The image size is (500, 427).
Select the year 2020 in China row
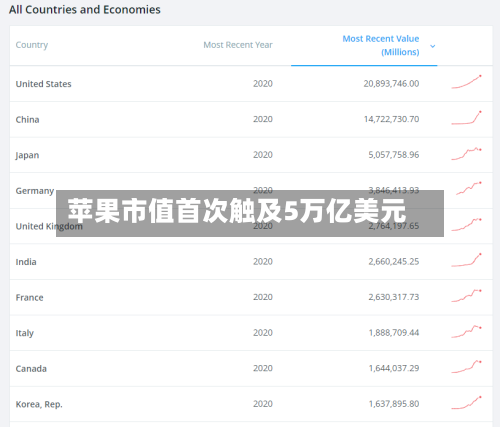tap(263, 119)
